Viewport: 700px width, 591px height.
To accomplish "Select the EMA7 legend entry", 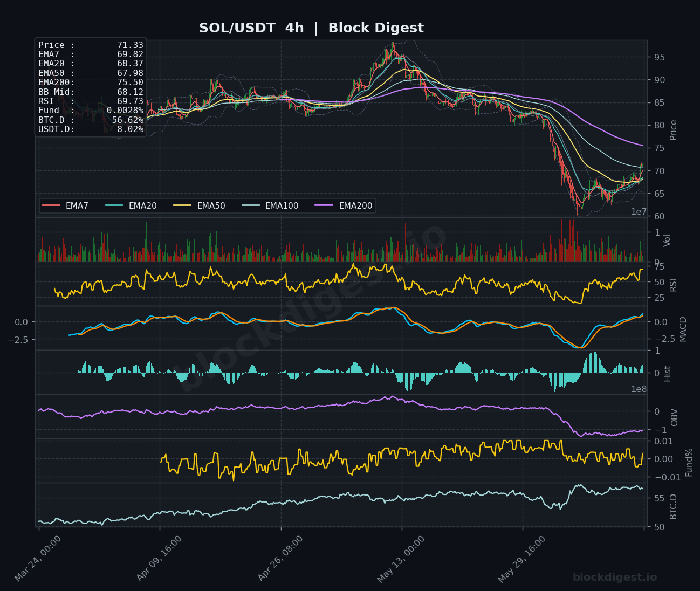I will pyautogui.click(x=65, y=205).
